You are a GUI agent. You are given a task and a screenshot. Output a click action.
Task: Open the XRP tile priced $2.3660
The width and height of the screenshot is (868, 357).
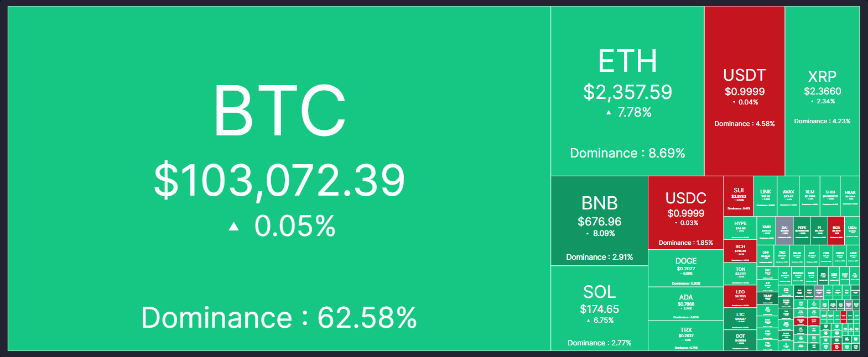(x=822, y=91)
